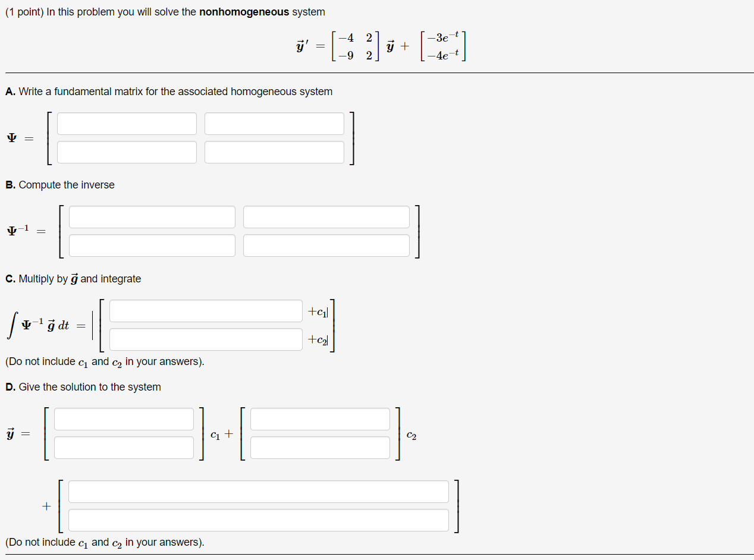The height and width of the screenshot is (560, 754).
Task: Click the integral answer box next to +c2
Action: point(205,339)
